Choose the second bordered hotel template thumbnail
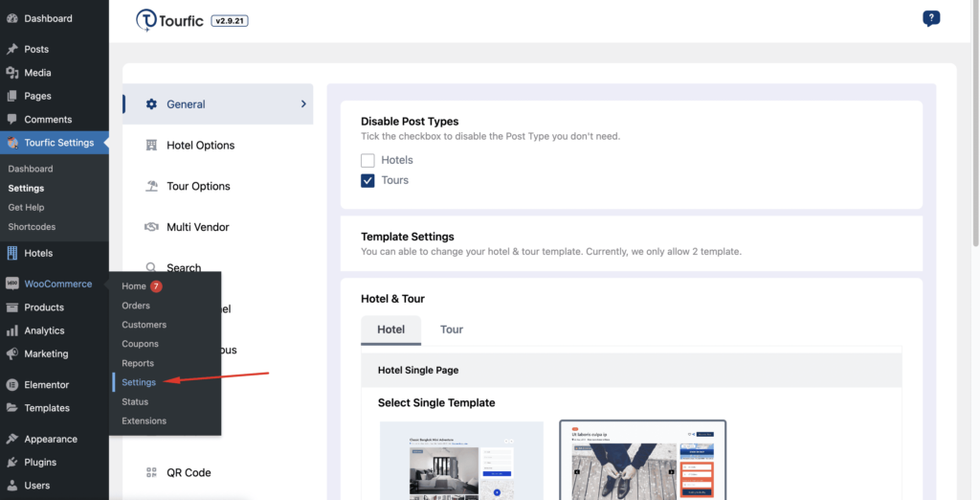The width and height of the screenshot is (980, 500). (642, 460)
